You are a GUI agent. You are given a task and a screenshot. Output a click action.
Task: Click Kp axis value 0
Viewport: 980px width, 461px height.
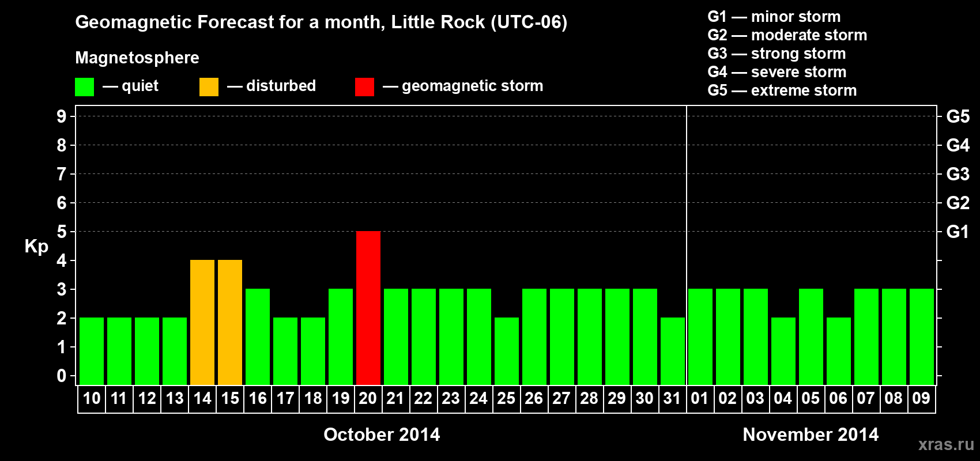[62, 376]
